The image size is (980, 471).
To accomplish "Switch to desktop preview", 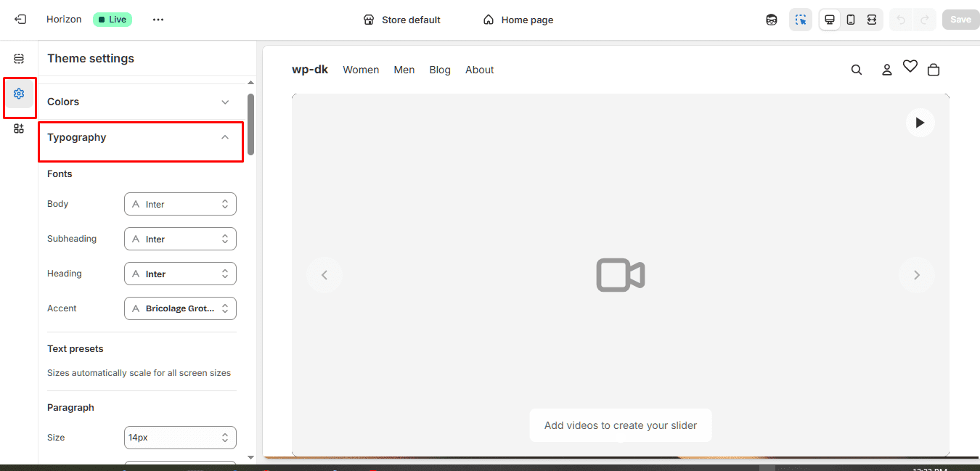I will [x=830, y=20].
